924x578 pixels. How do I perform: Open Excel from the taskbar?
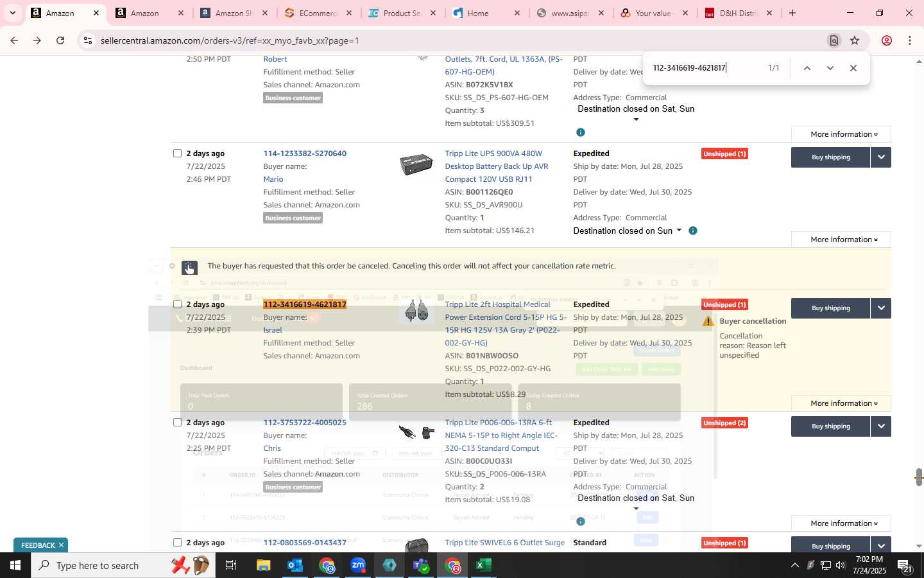pos(484,565)
